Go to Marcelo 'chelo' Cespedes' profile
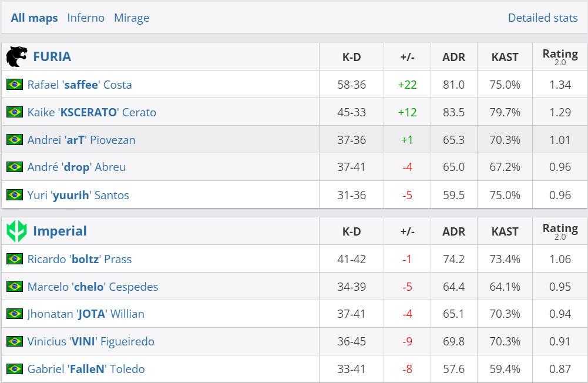The image size is (588, 383). [x=92, y=287]
